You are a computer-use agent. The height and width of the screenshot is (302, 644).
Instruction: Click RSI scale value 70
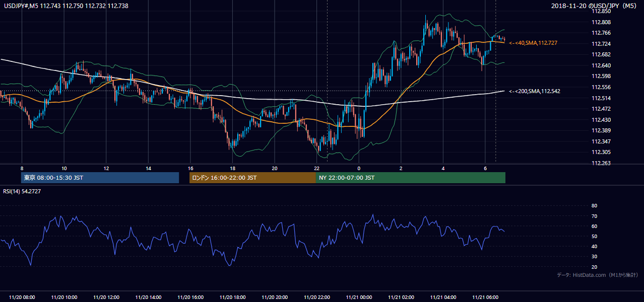[x=594, y=216]
